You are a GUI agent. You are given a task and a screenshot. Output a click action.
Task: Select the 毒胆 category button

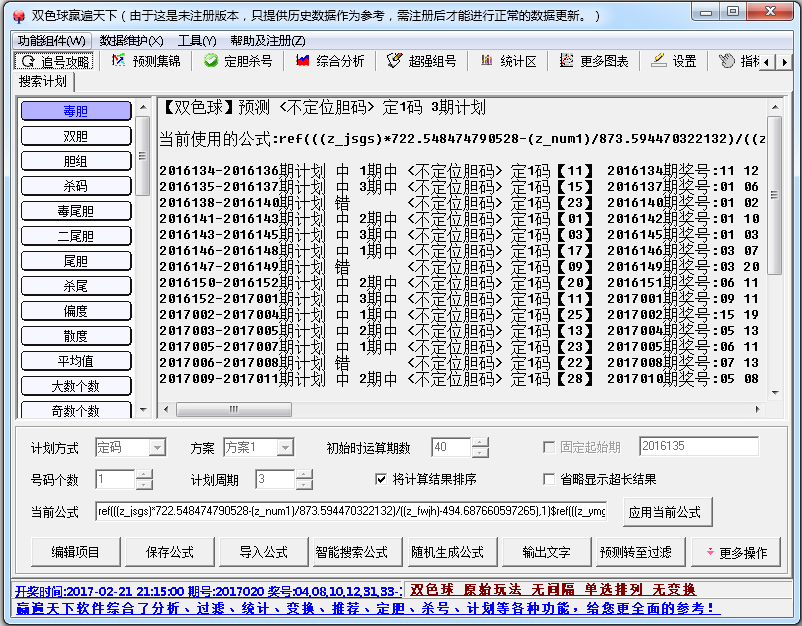click(76, 111)
